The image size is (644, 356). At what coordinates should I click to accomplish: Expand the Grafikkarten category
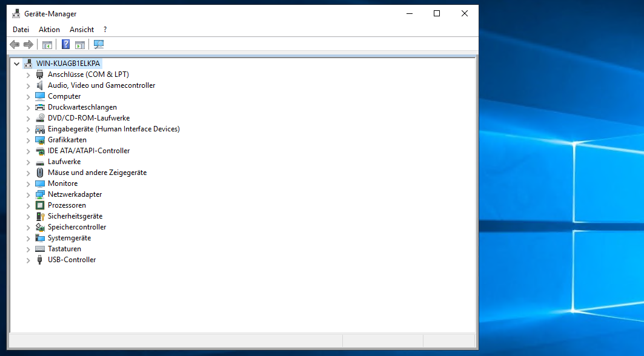tap(28, 140)
